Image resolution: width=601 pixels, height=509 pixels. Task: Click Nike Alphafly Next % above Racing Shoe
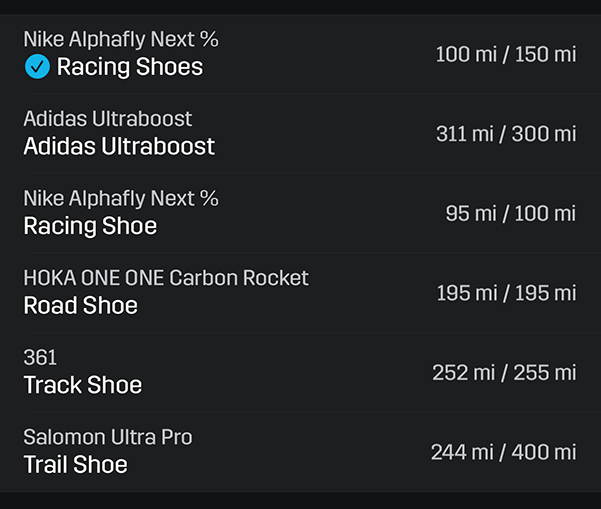point(121,198)
